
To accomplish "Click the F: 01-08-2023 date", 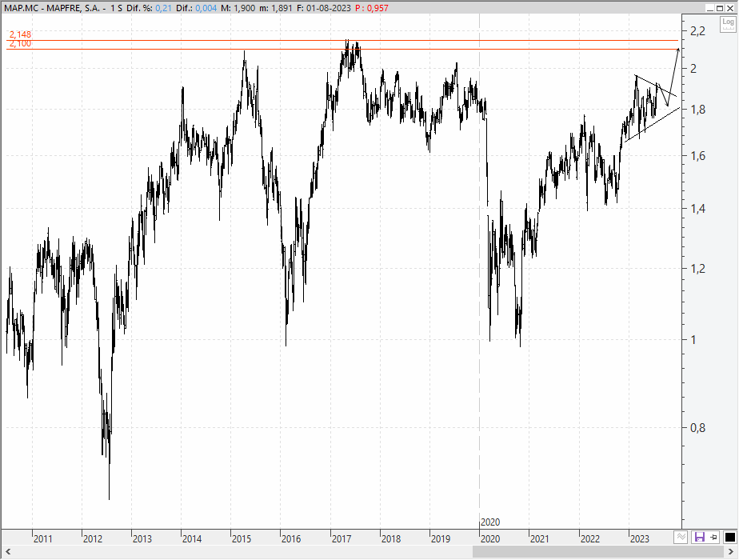I will [324, 8].
